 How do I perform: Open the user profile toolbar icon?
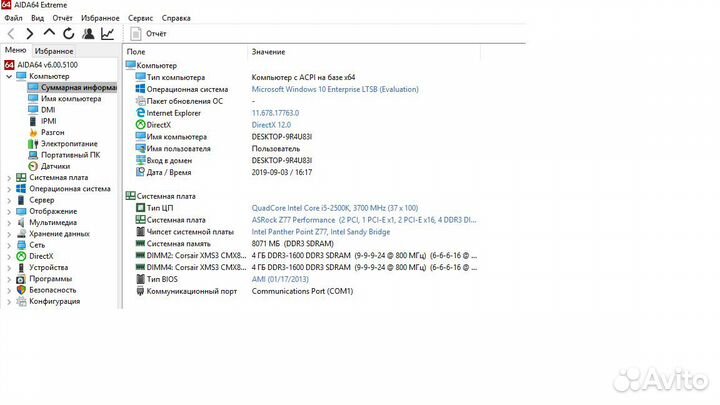point(87,33)
